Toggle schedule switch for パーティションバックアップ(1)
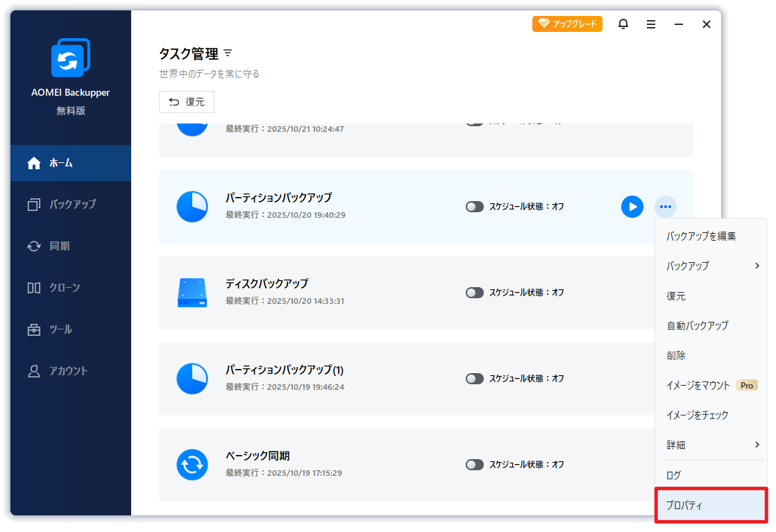Viewport: 776px width, 532px height. pyautogui.click(x=475, y=379)
